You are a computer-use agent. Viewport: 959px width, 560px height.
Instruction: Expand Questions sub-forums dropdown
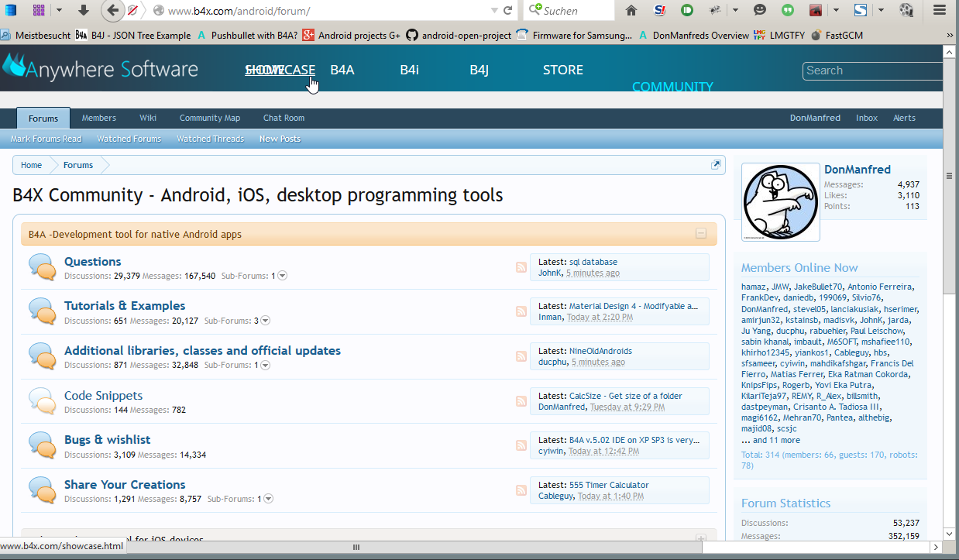(283, 276)
